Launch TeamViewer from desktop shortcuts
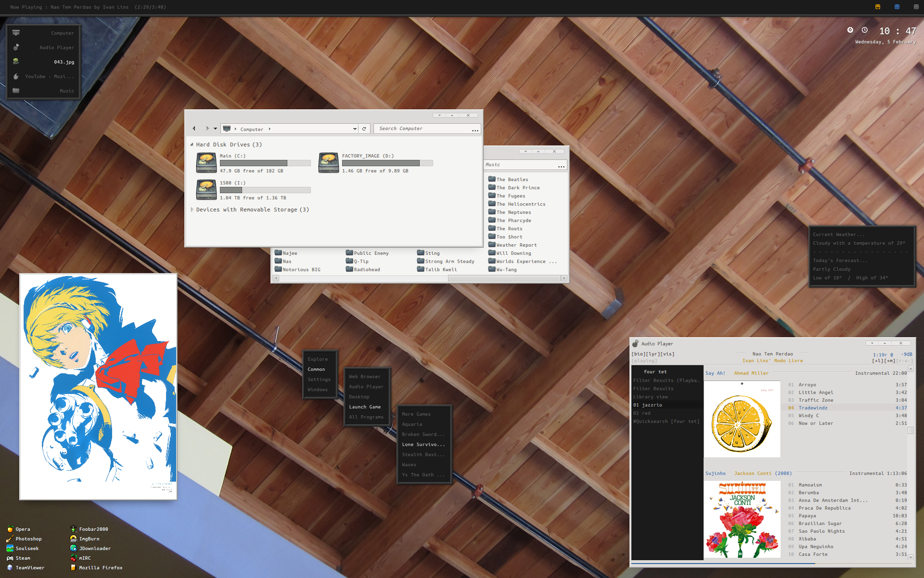The width and height of the screenshot is (924, 578). (x=26, y=567)
